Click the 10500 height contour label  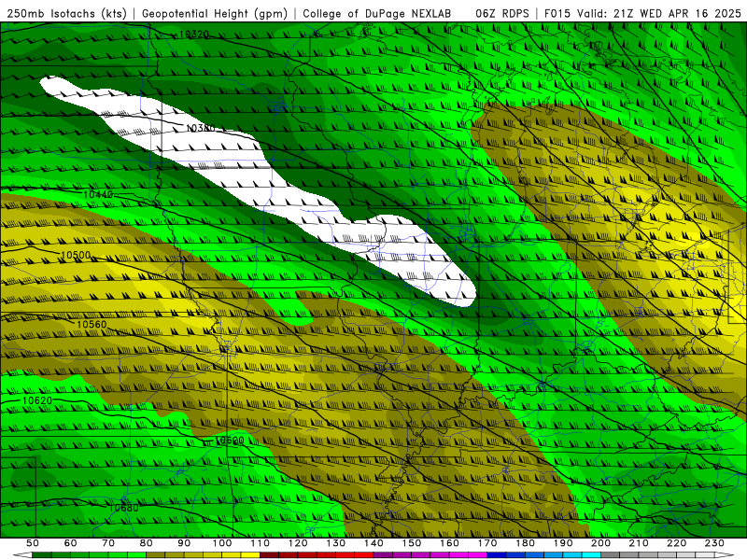76,255
